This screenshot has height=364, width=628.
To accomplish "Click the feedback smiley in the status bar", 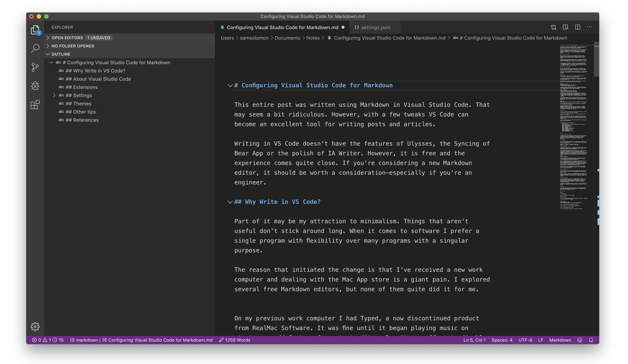I will pos(580,340).
